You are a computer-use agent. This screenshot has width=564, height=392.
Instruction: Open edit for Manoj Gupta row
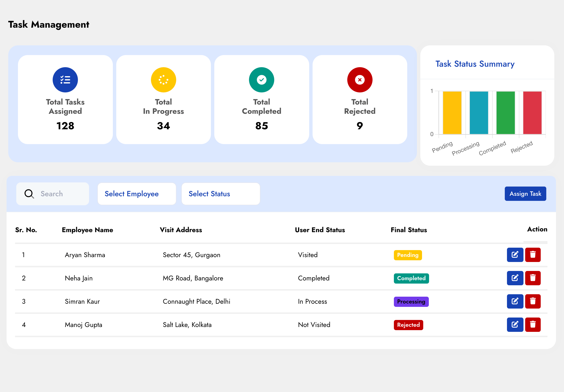tap(515, 325)
